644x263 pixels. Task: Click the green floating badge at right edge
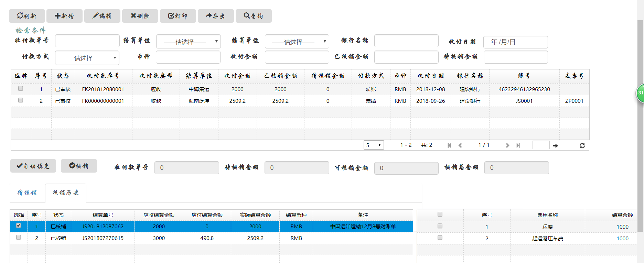640,93
